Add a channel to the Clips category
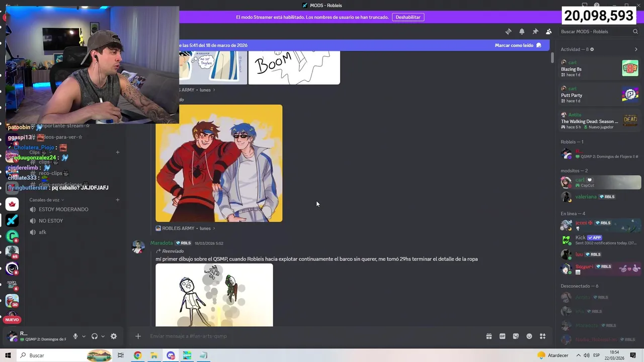The width and height of the screenshot is (644, 362). click(118, 152)
